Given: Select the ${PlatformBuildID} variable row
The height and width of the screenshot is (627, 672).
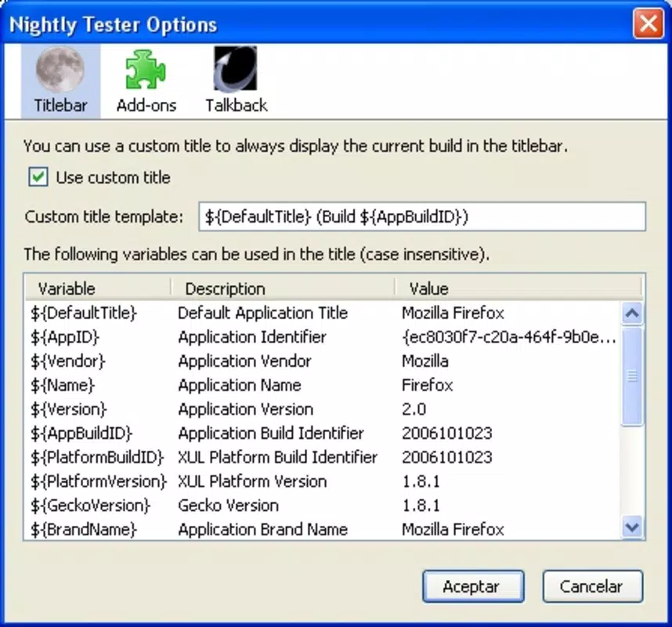Looking at the screenshot, I should point(322,457).
